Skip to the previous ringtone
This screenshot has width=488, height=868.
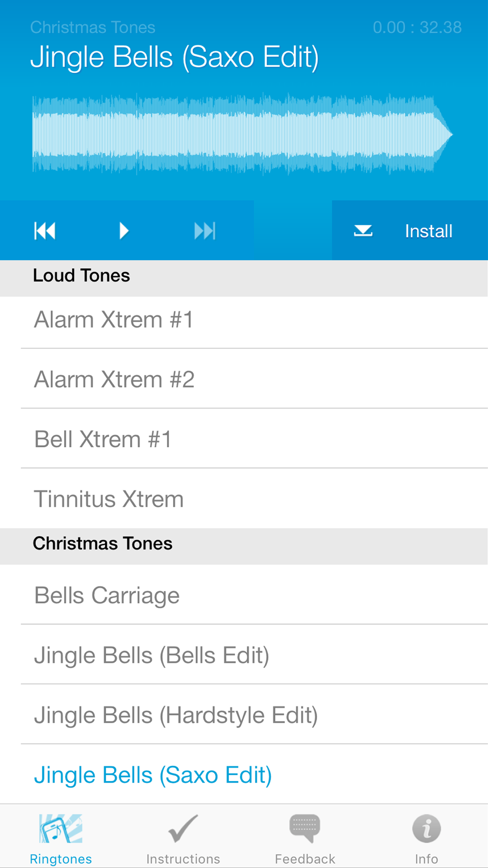(45, 231)
